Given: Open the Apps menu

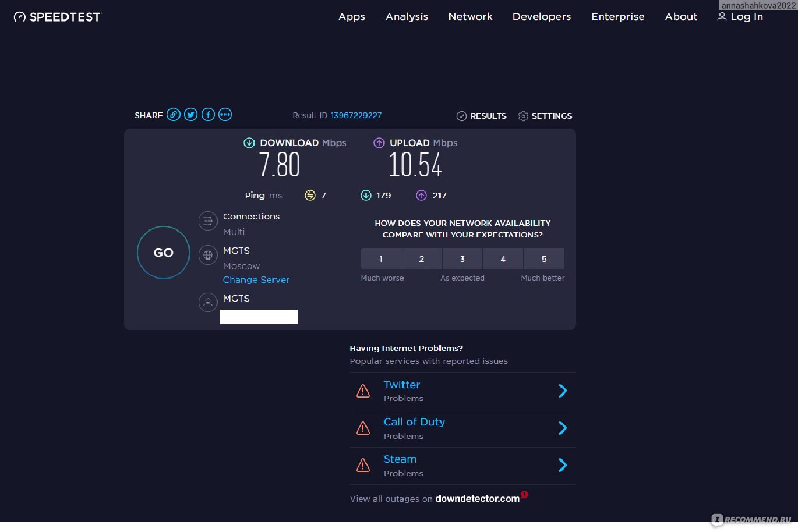Looking at the screenshot, I should pos(352,17).
